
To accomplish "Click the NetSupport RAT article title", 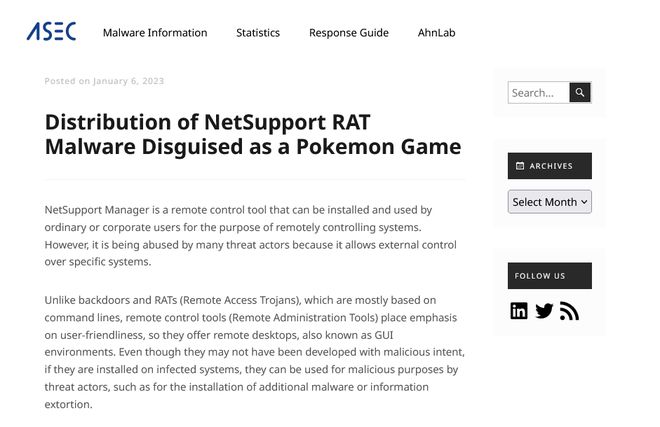I will coord(253,134).
